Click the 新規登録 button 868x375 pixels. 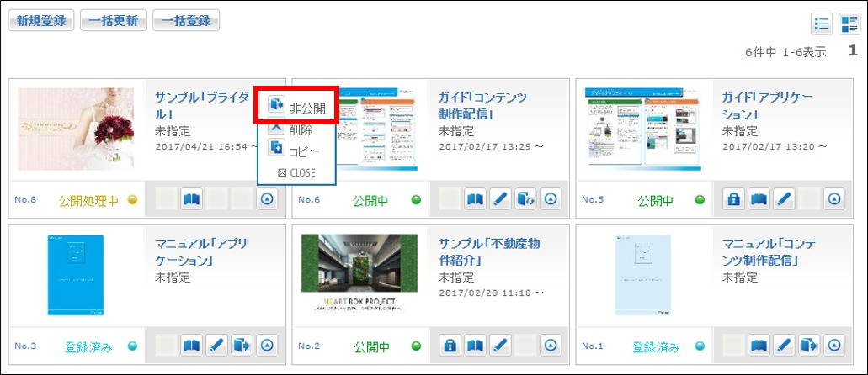coord(41,21)
